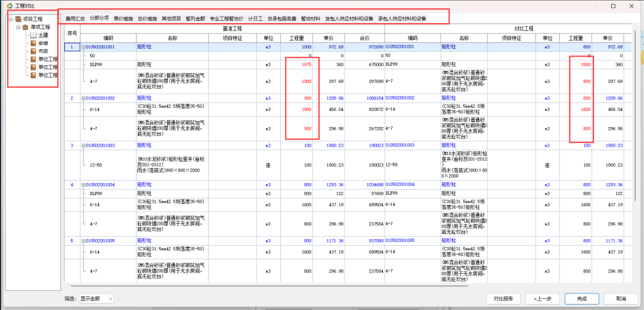
Task: Open the 单价措施 tab
Action: (x=123, y=19)
